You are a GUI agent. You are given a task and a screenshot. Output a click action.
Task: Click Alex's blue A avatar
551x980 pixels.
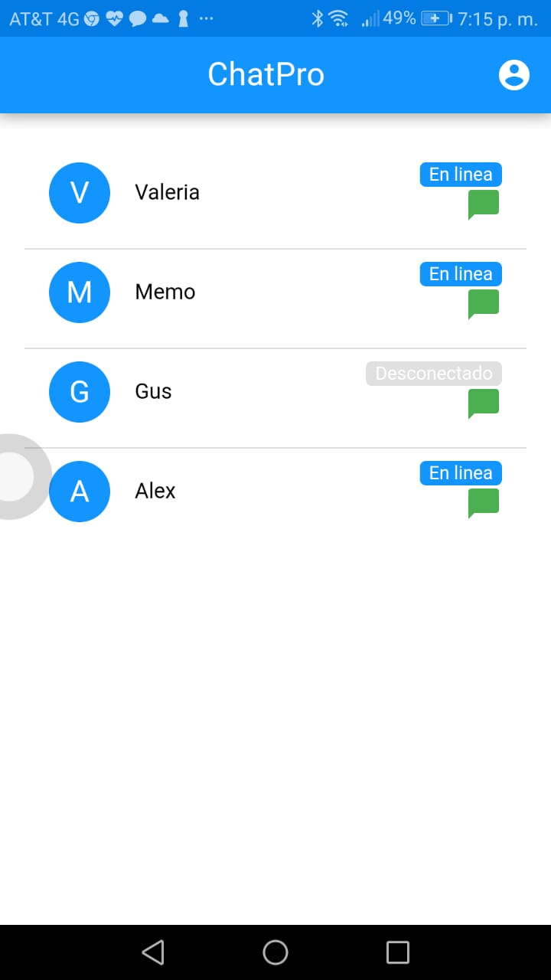(81, 492)
